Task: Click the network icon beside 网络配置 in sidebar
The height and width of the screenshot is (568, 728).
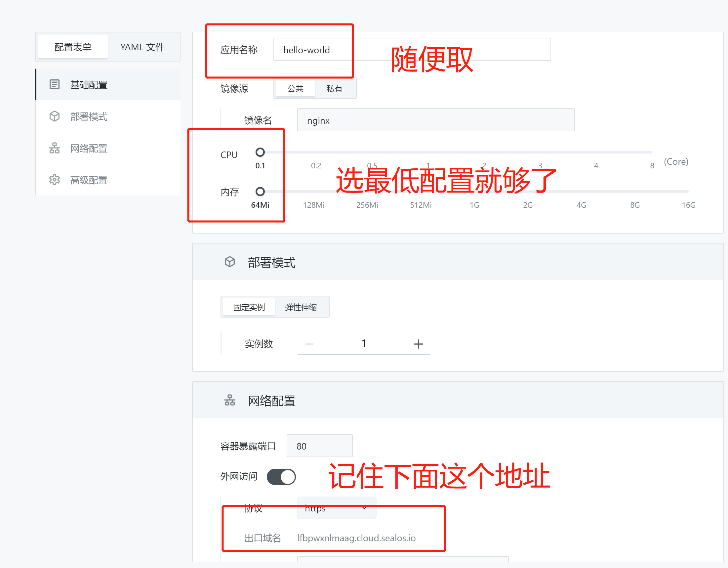Action: coord(54,148)
